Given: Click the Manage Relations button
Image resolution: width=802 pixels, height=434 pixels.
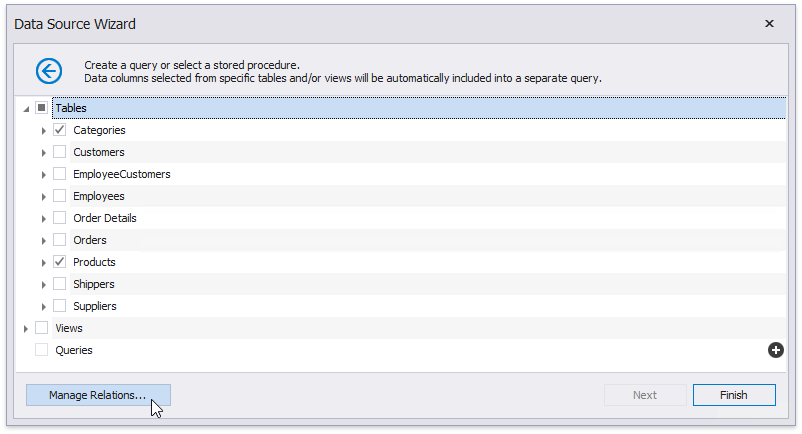Looking at the screenshot, I should tap(98, 395).
